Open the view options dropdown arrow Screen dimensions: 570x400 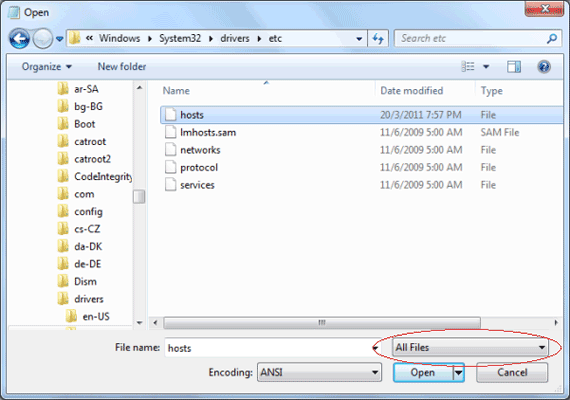(486, 67)
